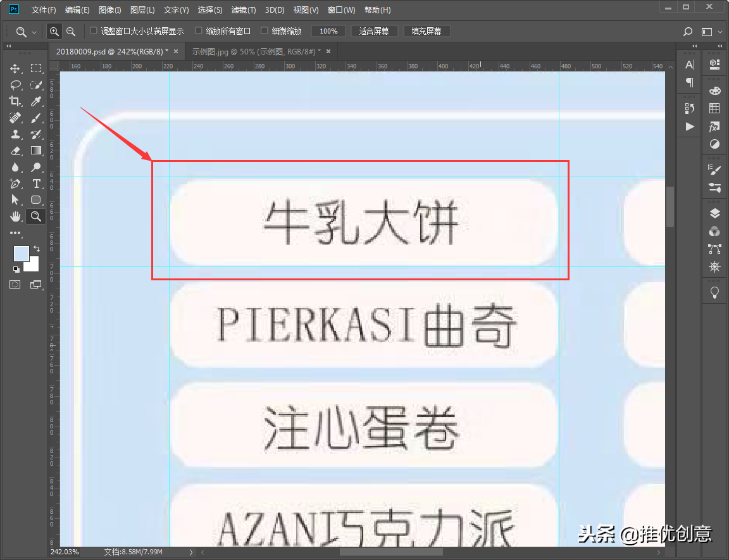Click the vertical scrollbar thumb

click(670, 206)
